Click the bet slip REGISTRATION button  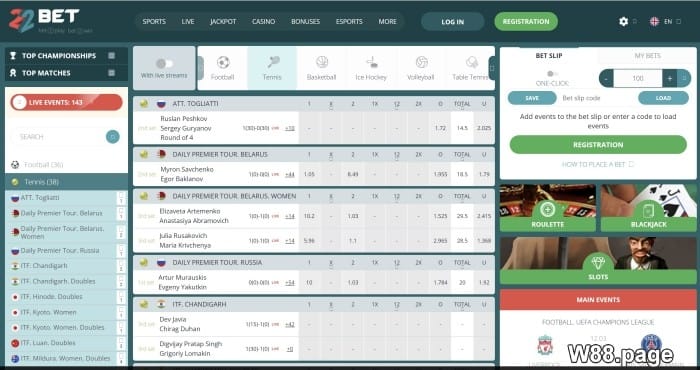tap(598, 145)
